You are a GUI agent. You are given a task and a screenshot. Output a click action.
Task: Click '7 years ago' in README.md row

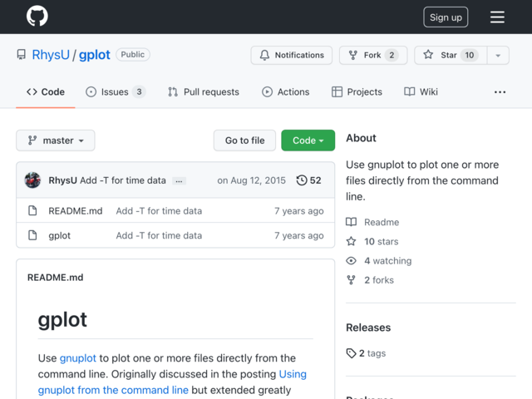point(299,211)
